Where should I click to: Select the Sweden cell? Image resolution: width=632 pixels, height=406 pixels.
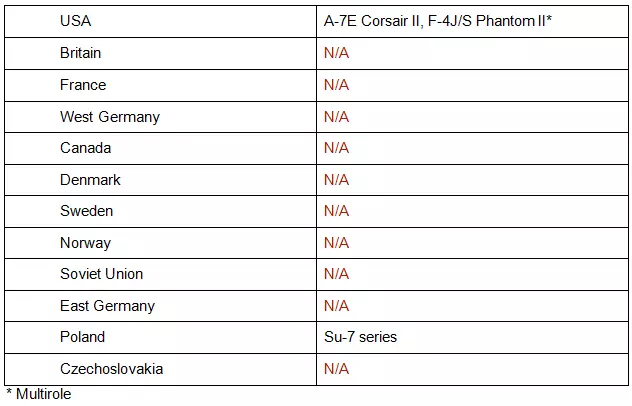point(86,211)
